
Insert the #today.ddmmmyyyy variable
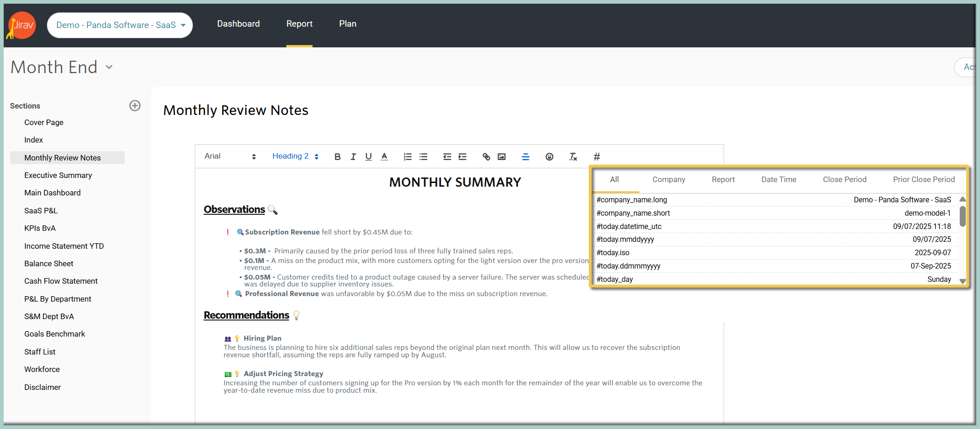pyautogui.click(x=774, y=266)
